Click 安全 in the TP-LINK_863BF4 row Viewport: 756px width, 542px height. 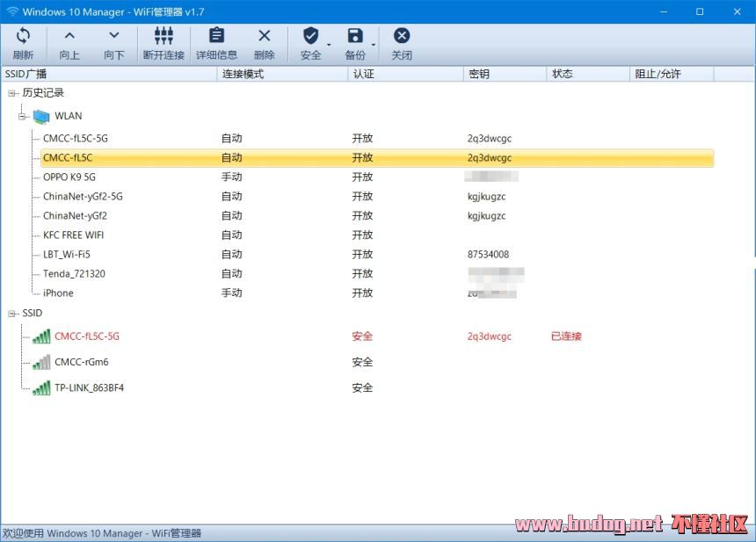pyautogui.click(x=362, y=387)
